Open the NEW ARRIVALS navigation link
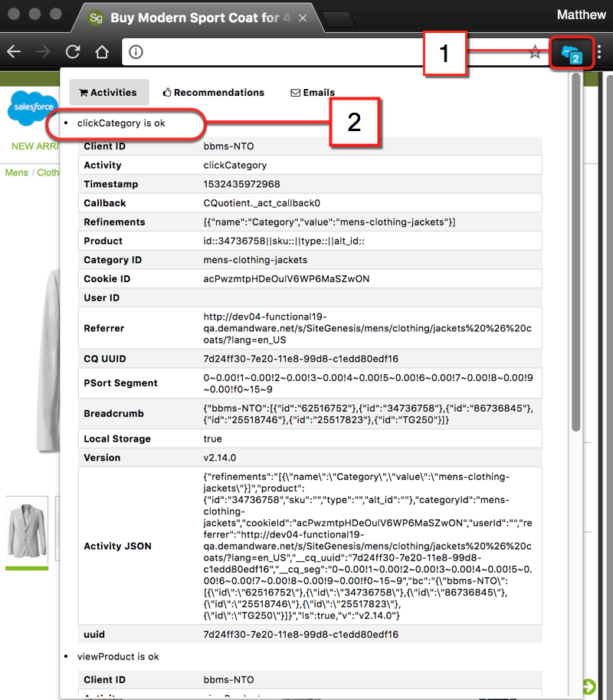 [35, 146]
